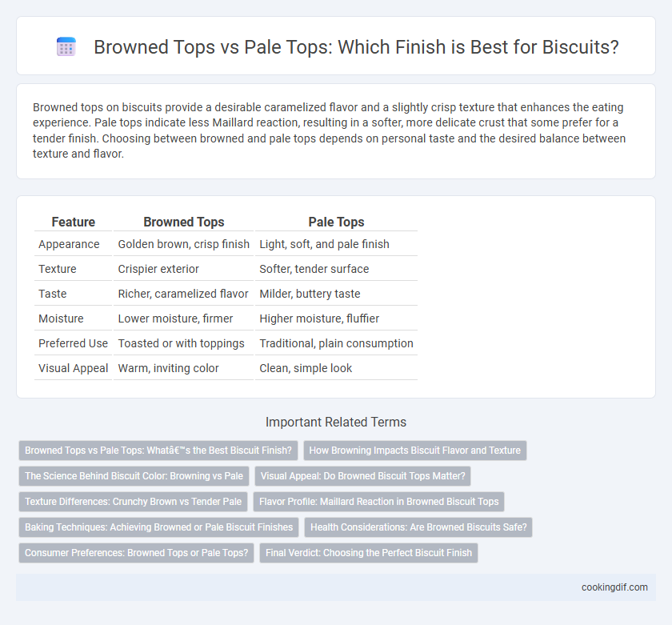Select 'The Science Behind Biscuit Color' tag

(134, 476)
